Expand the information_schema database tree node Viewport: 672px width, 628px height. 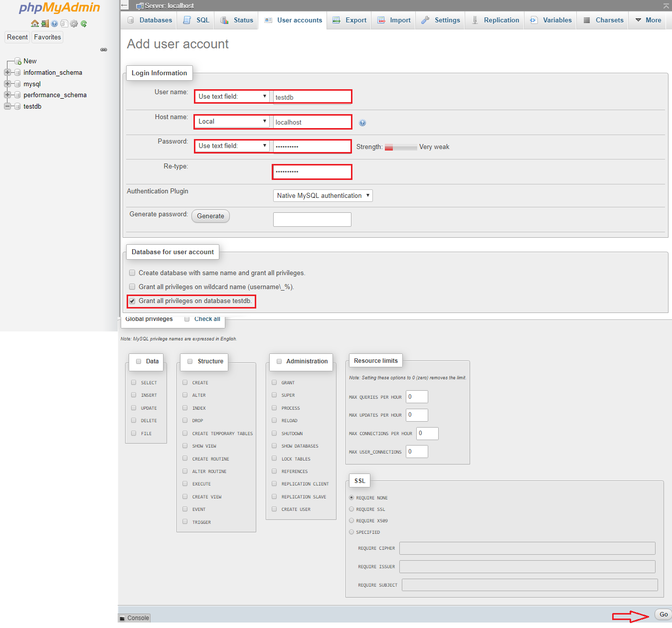7,73
